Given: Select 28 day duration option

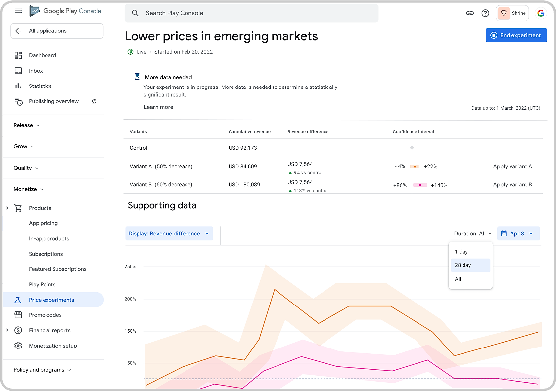Looking at the screenshot, I should tap(470, 265).
